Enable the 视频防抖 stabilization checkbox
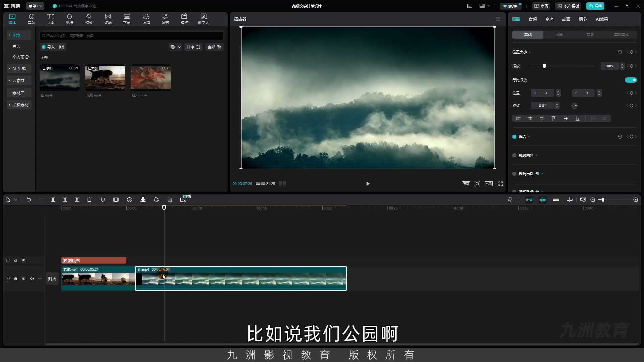Screen dimensions: 644x362 click(514, 155)
